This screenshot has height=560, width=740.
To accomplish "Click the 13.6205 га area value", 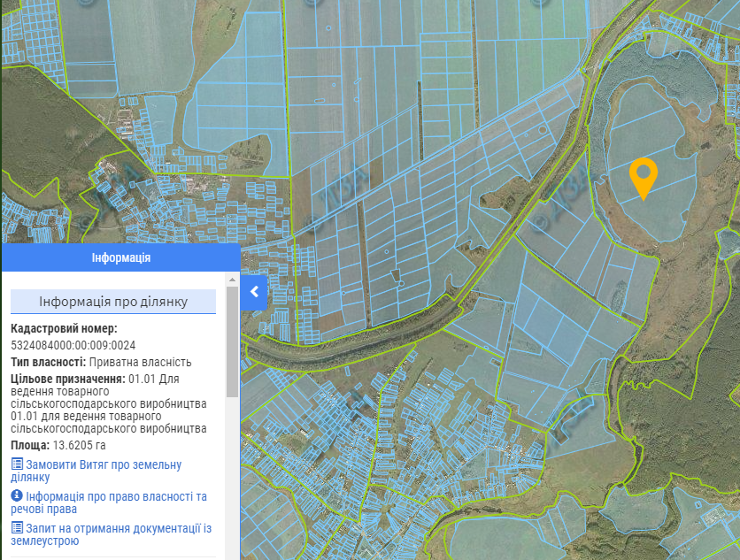I will pos(79,445).
